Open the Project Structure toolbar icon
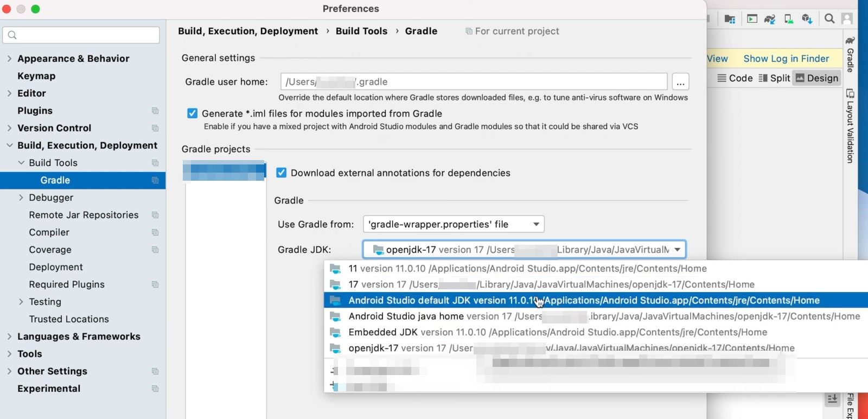The image size is (868, 419). tap(730, 20)
